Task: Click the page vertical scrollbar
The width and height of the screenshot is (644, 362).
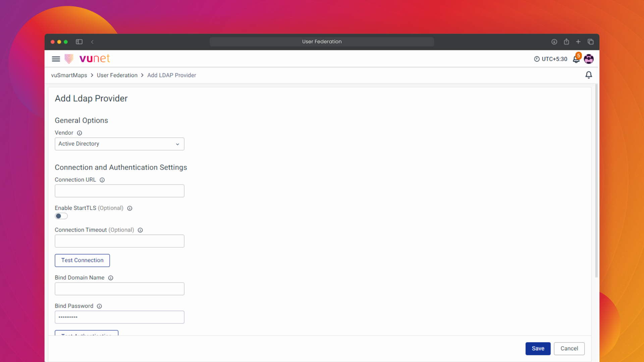Action: click(x=596, y=181)
